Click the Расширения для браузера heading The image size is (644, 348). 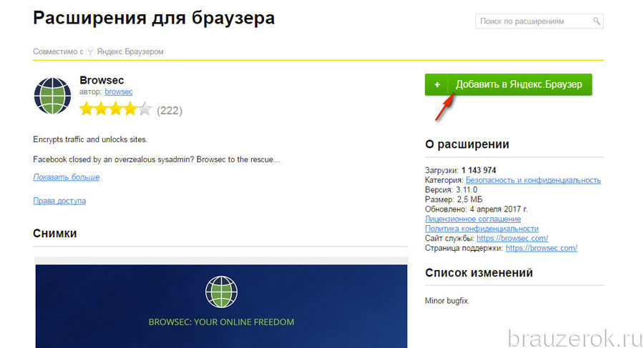[x=154, y=18]
